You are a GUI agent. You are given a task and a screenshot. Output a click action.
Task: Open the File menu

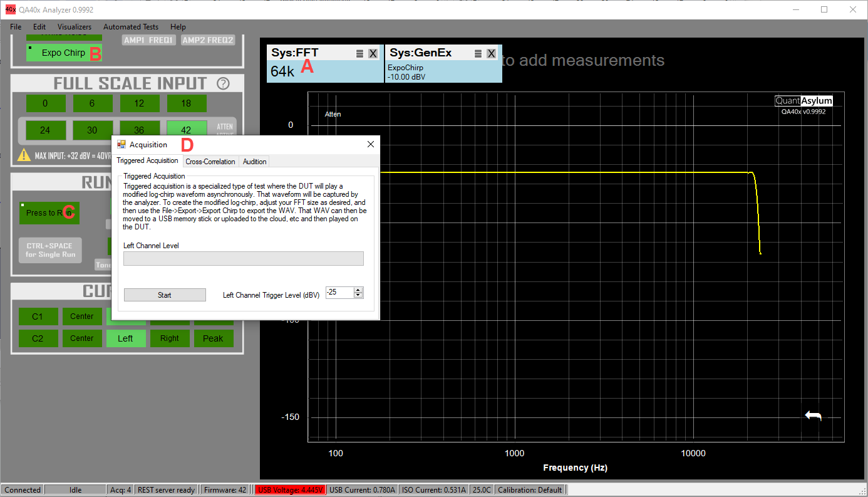(16, 27)
